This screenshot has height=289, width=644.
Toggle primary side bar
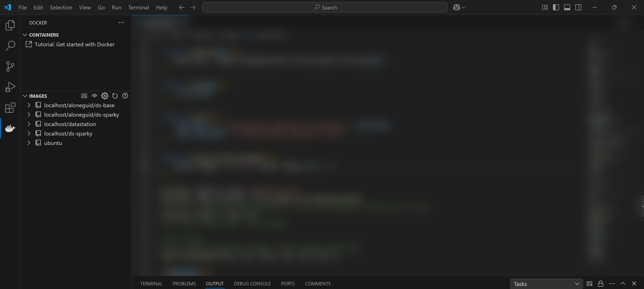click(556, 8)
